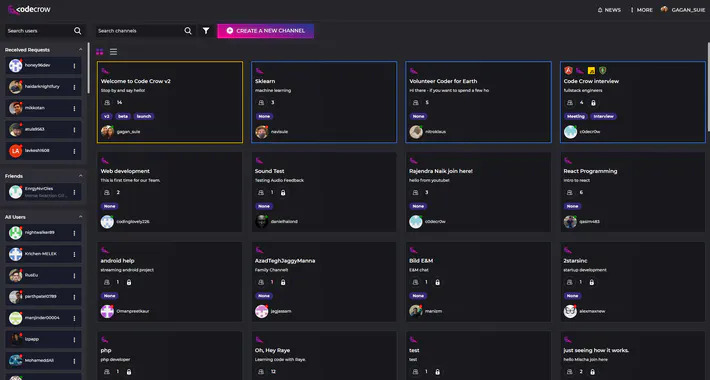The height and width of the screenshot is (380, 710).
Task: Click the lock icon on AzadTeghJaggyManna card
Action: pos(283,282)
